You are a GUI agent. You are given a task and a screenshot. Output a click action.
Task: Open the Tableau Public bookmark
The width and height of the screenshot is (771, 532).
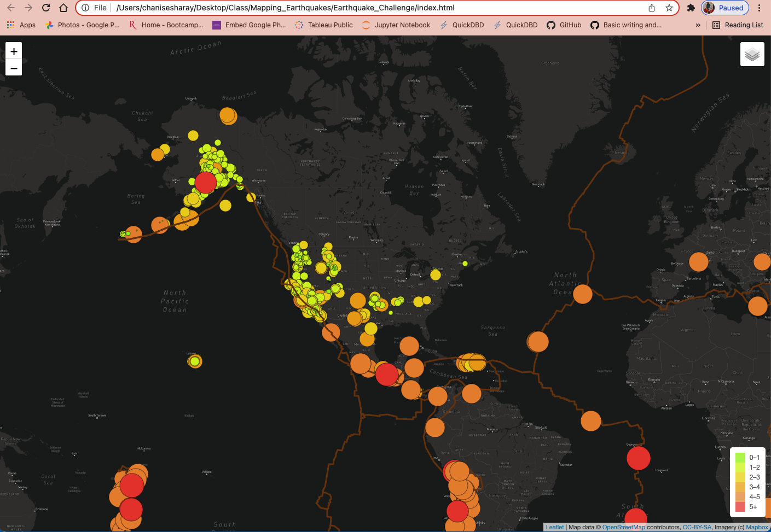click(324, 25)
